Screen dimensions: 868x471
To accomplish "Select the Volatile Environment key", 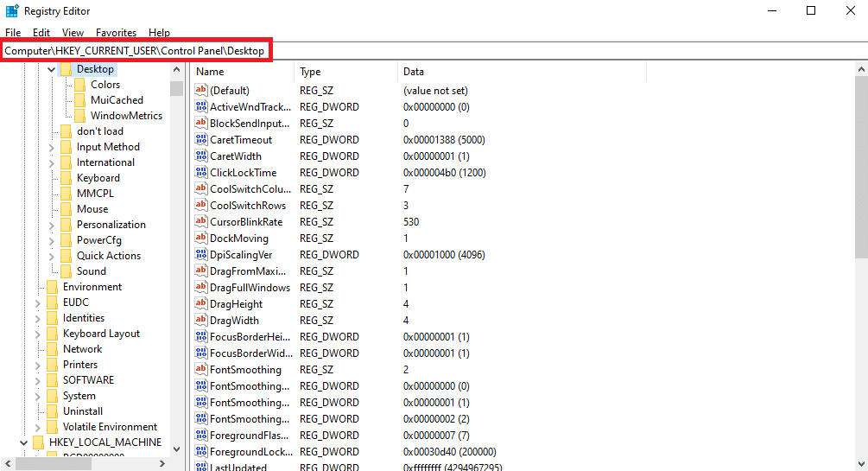I will (x=111, y=427).
